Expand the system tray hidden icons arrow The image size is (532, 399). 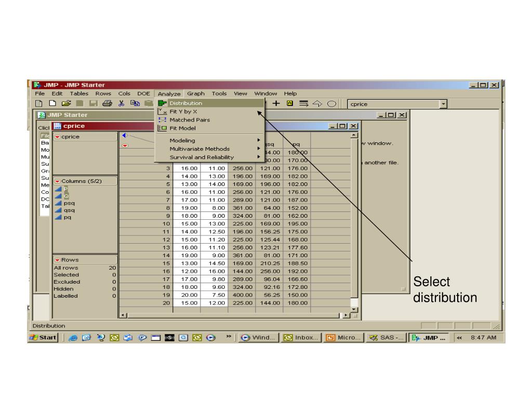[459, 338]
